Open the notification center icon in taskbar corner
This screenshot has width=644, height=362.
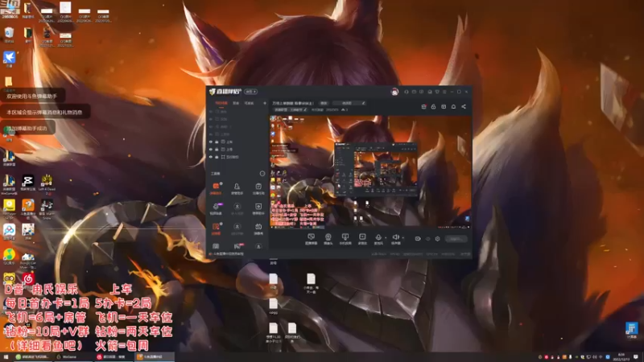[636, 357]
